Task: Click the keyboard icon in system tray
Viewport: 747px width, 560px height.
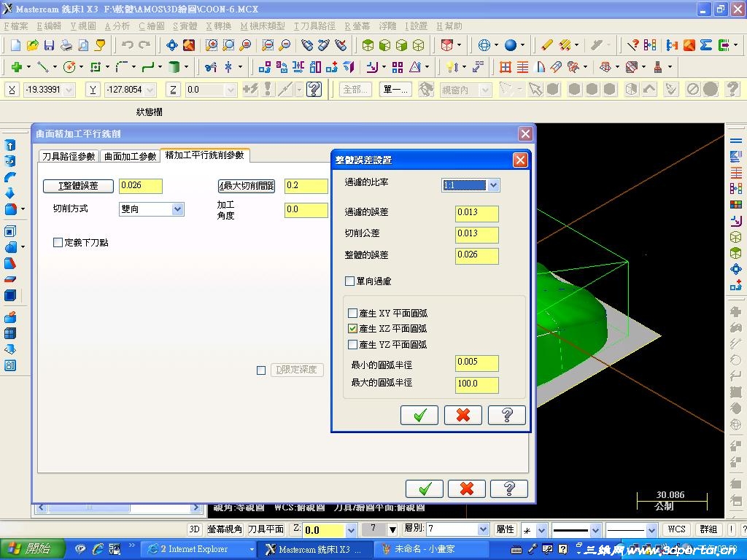Action: tap(516, 550)
